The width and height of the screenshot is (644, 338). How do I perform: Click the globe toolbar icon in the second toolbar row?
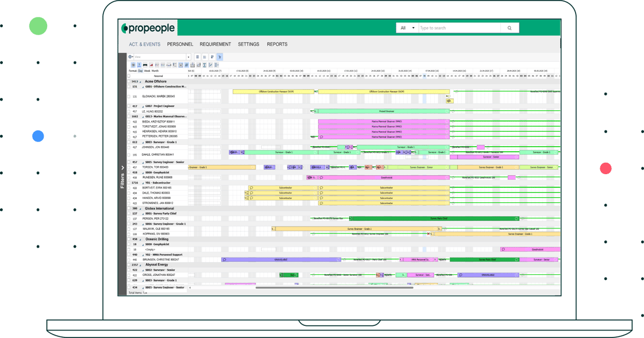coord(133,64)
